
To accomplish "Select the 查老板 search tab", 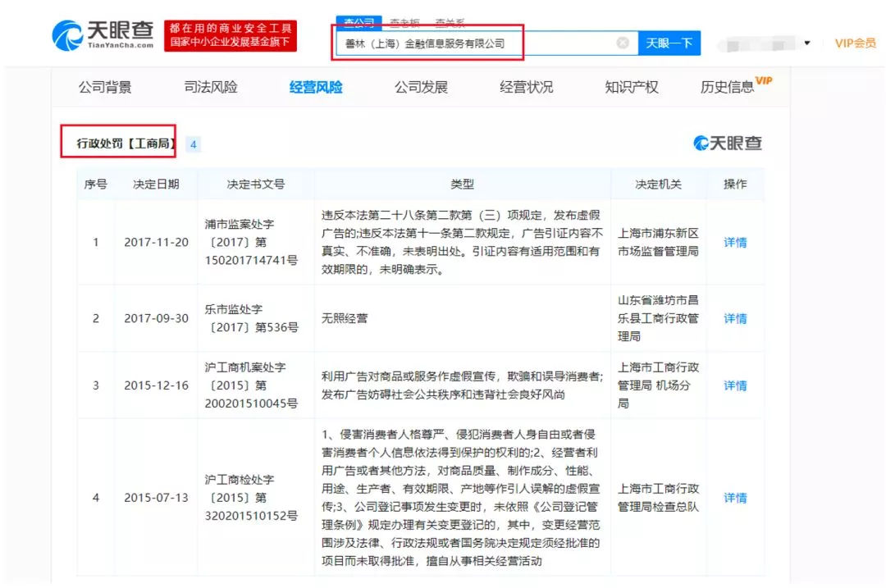I will pyautogui.click(x=404, y=23).
